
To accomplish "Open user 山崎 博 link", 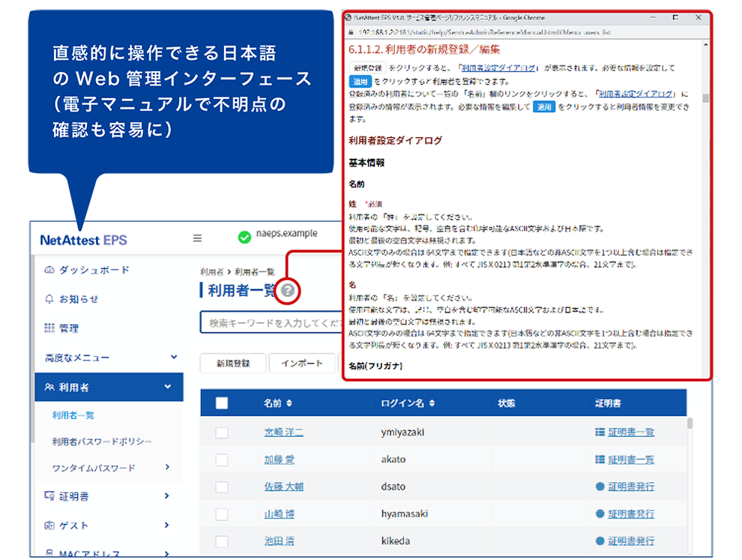I will [280, 514].
